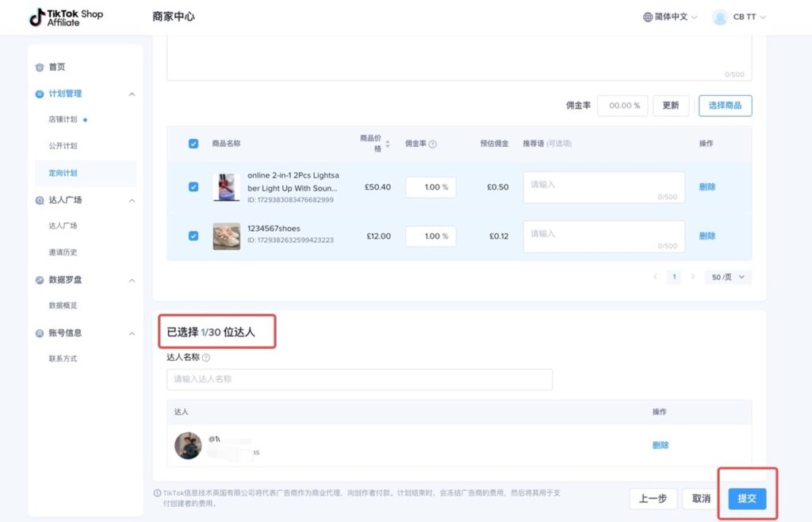This screenshot has height=522, width=812.
Task: Collapse the 达人广场 sidebar section
Action: coord(132,201)
